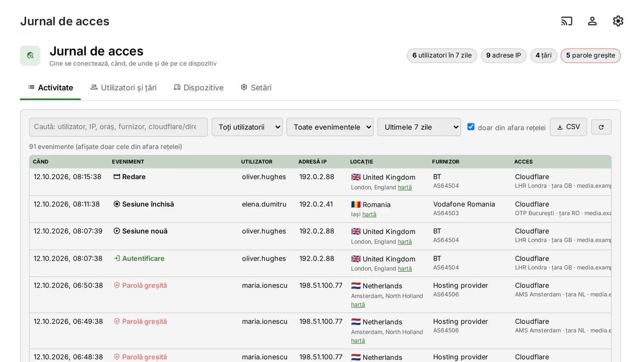This screenshot has height=362, width=644.
Task: Open the 'Toate evenimentele' dropdown
Action: [x=330, y=127]
